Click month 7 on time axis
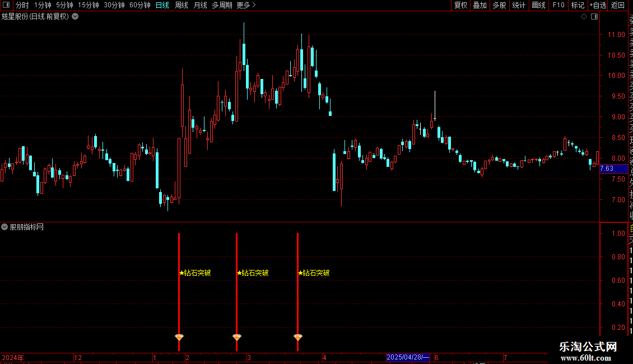 [505, 357]
